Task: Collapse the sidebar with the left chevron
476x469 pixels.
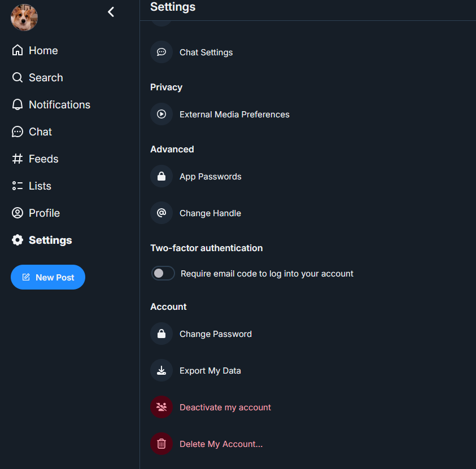Action: click(111, 12)
